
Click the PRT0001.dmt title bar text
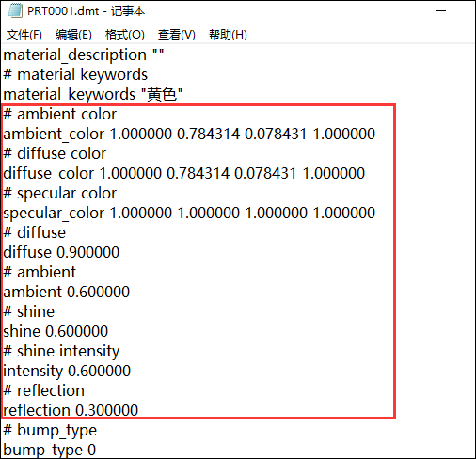[86, 11]
